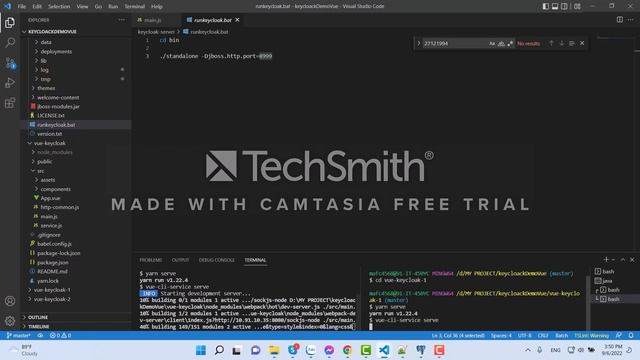Screen dimensions: 640x360
Task: Switch to the PROBLEMS panel tab
Action: (x=151, y=260)
